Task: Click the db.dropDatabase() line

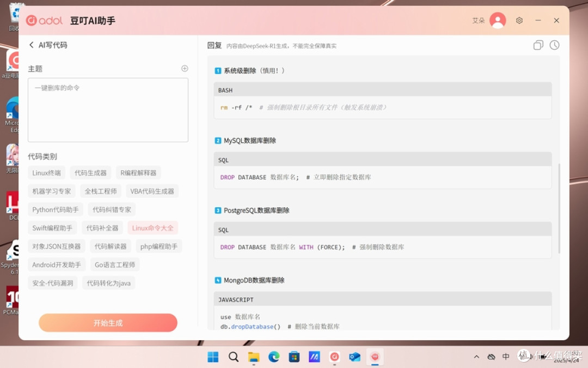Action: click(x=250, y=327)
